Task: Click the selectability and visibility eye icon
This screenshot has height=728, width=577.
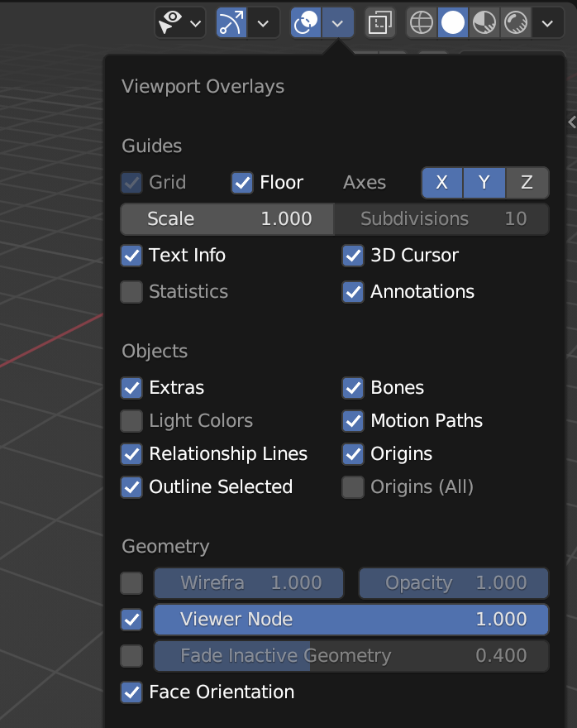Action: click(x=169, y=22)
